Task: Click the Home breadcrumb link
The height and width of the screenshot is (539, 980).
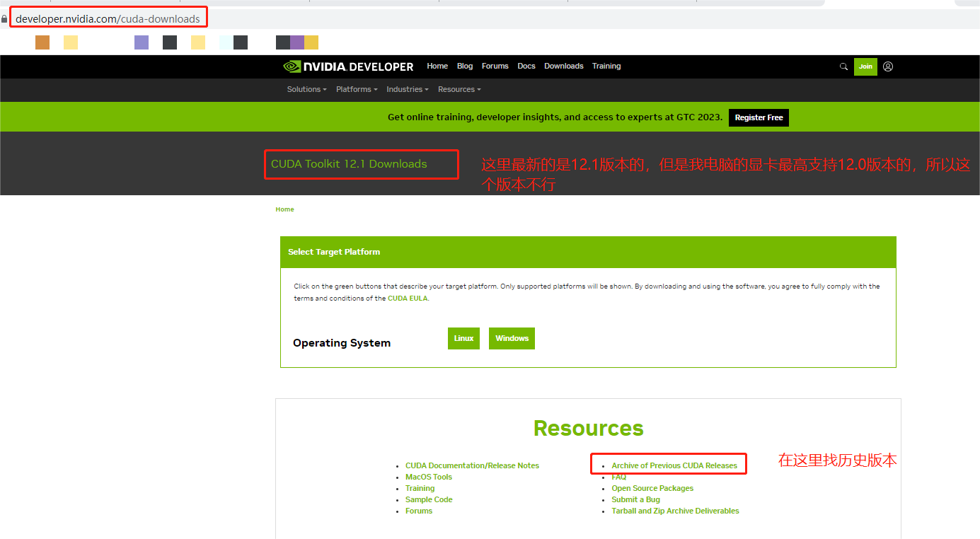Action: (x=284, y=209)
